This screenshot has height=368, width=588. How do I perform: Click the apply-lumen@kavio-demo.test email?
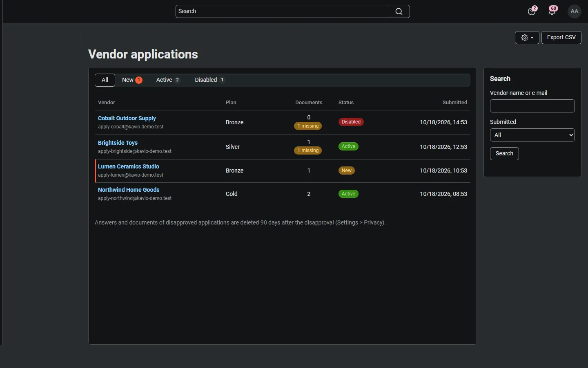(x=131, y=175)
